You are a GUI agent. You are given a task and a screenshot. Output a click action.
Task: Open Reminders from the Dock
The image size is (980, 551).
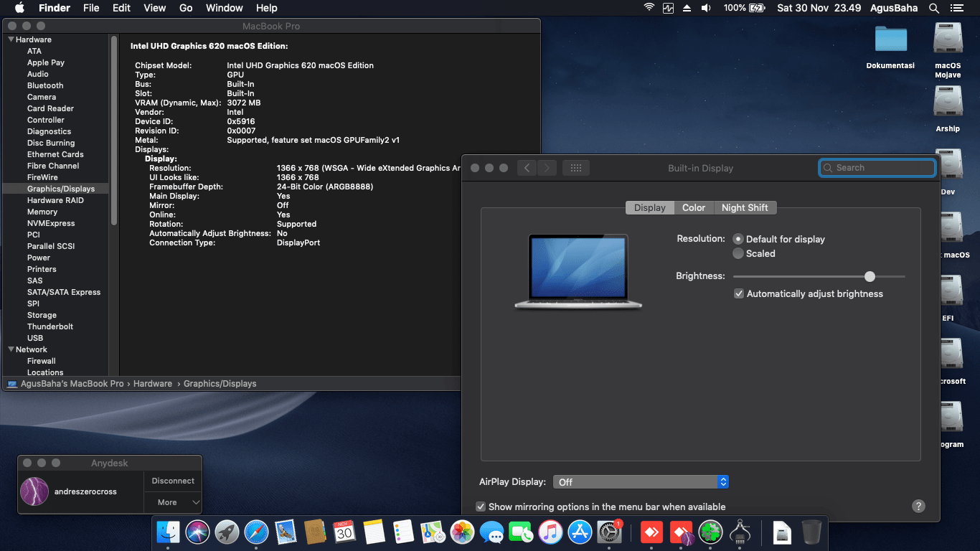coord(404,532)
